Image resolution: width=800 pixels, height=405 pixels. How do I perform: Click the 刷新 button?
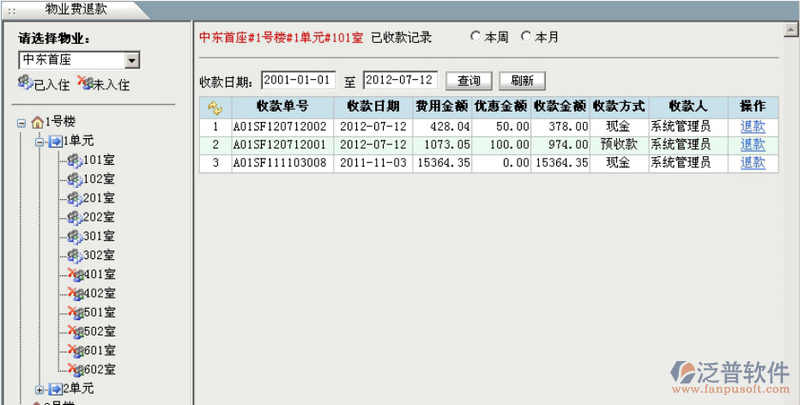pos(522,81)
